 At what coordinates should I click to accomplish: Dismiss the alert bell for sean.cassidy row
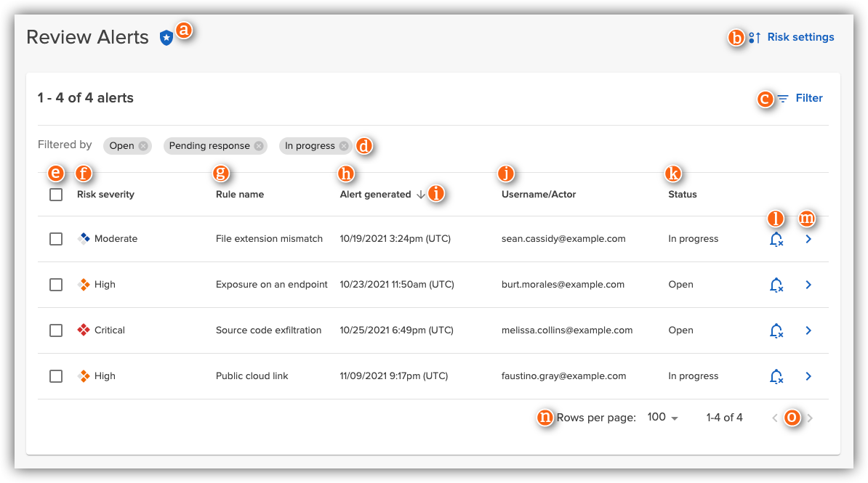pyautogui.click(x=776, y=239)
